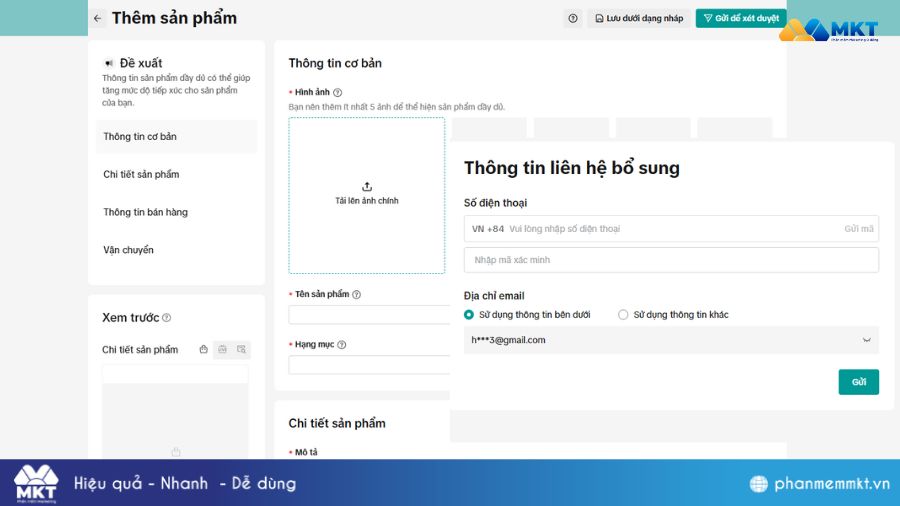
Task: Select Sử dụng thông tin bên dưới radio
Action: click(469, 314)
